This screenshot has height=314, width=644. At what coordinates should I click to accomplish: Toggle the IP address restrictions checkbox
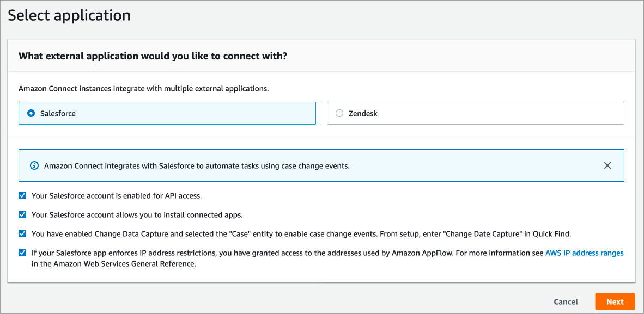tap(22, 253)
